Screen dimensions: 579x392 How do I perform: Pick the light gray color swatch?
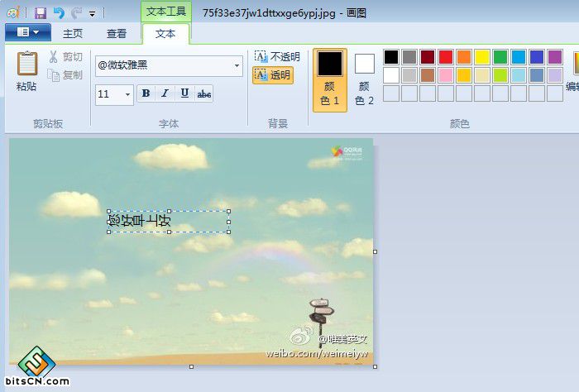pos(409,75)
